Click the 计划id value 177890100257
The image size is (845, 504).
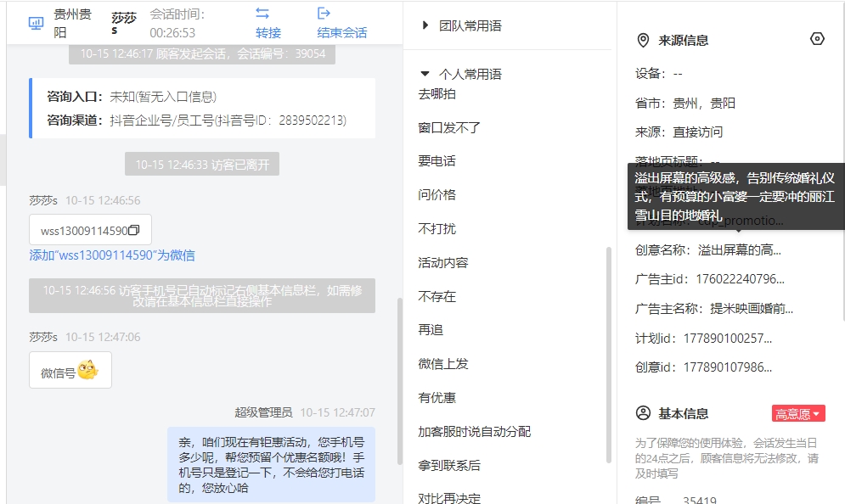tap(728, 339)
